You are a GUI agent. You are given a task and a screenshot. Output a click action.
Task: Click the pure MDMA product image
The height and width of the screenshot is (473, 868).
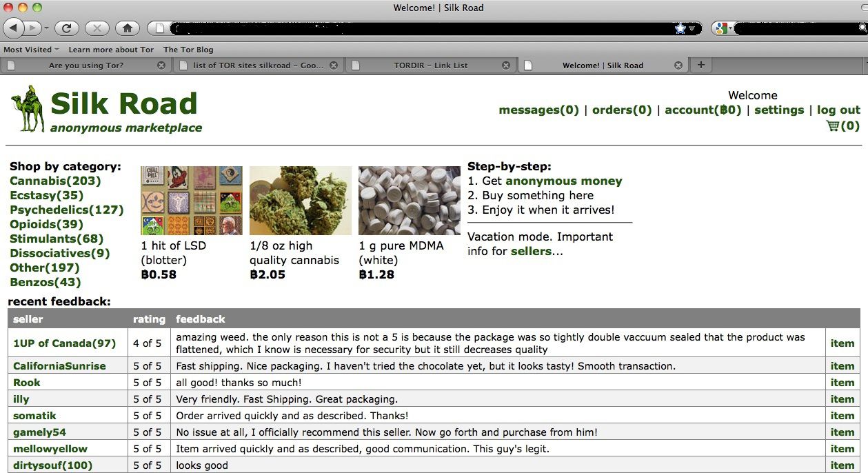pyautogui.click(x=409, y=199)
